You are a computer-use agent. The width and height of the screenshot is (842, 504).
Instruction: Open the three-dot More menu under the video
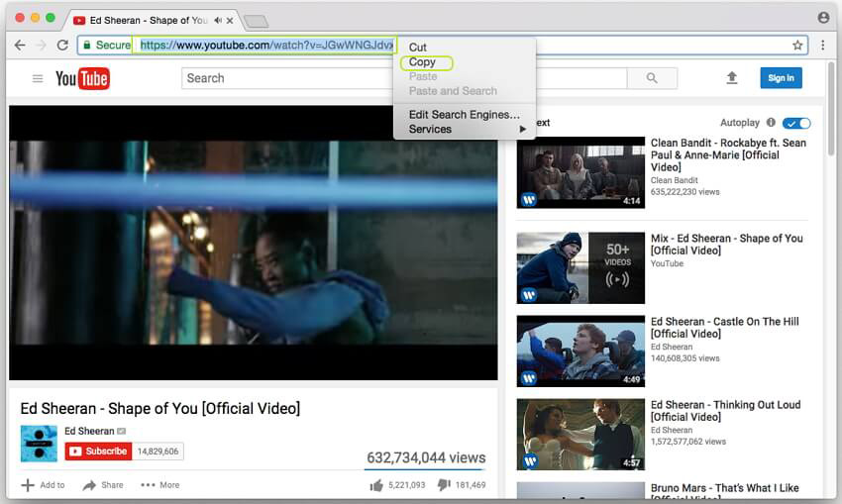159,485
